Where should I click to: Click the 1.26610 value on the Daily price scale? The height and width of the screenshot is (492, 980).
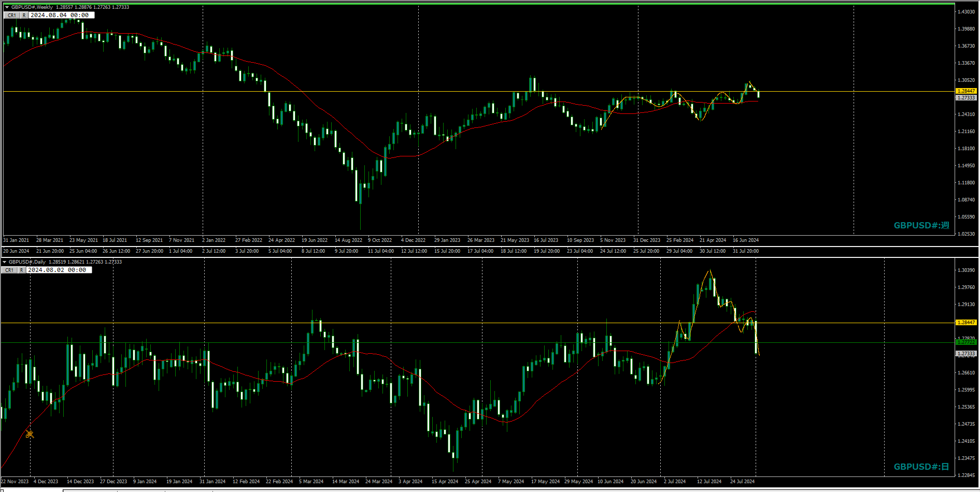click(966, 373)
